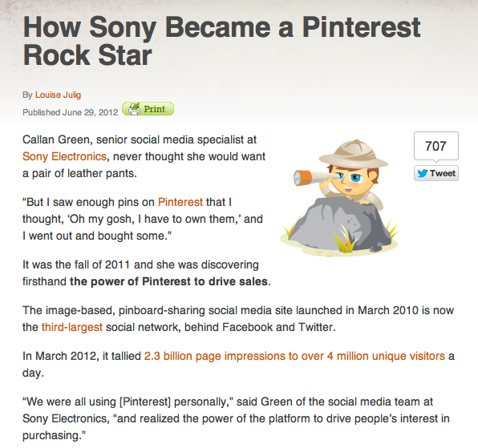The height and width of the screenshot is (448, 478).
Task: Share the article with the Tweet button
Action: point(436,173)
